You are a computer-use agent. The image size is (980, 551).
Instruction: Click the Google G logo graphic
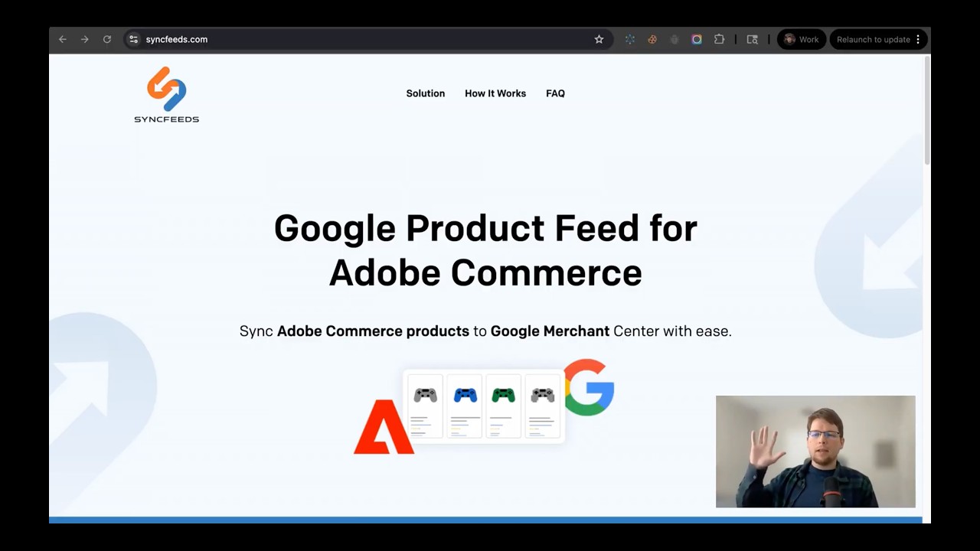point(589,387)
